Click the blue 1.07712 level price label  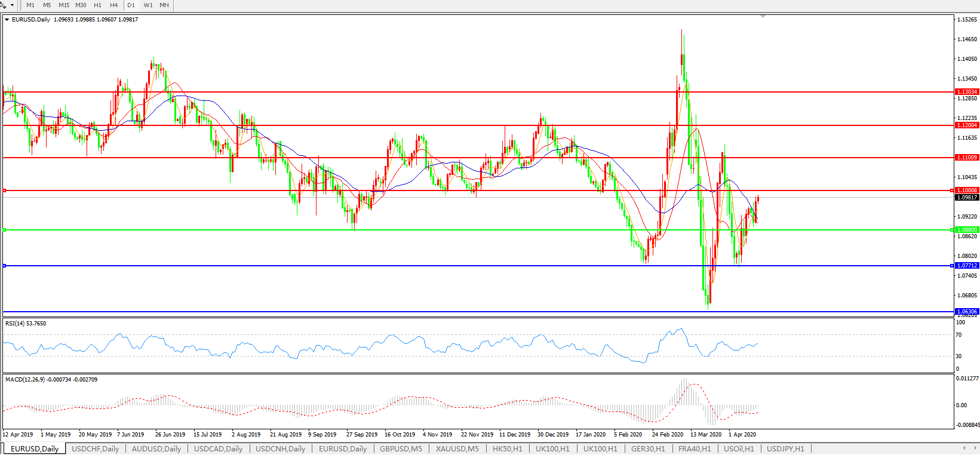[x=967, y=266]
